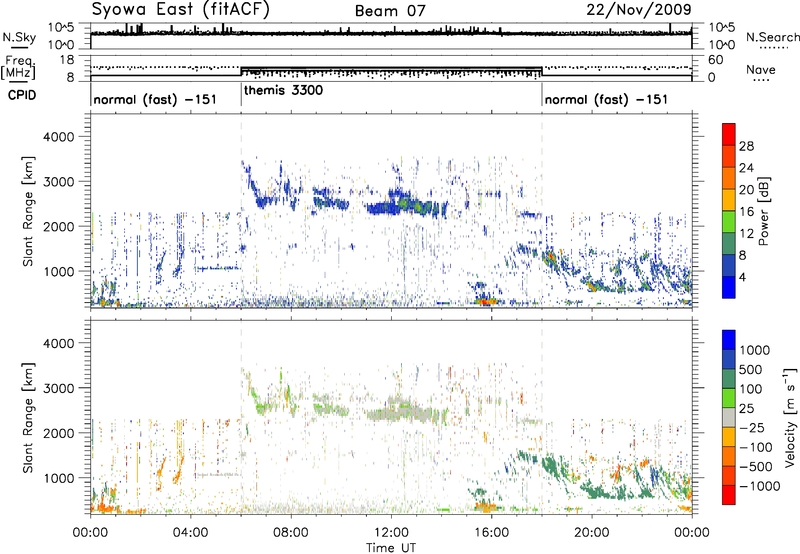Click the '12:00' time tick label
Screen dimensions: 800x554
coord(391,533)
